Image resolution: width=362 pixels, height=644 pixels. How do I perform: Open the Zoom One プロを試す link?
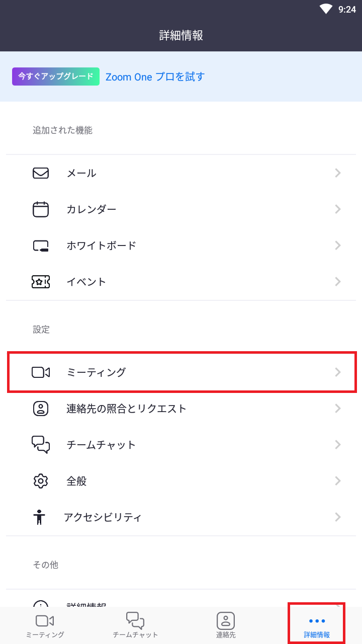[x=155, y=77]
